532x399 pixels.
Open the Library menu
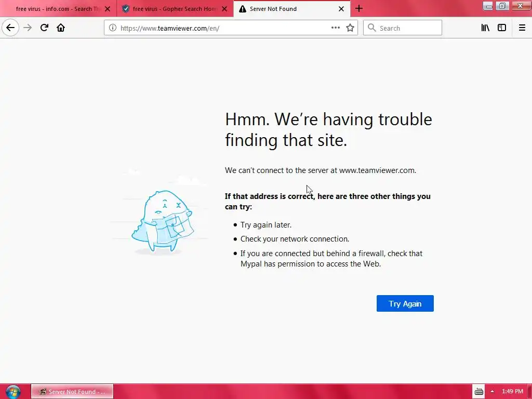click(485, 28)
